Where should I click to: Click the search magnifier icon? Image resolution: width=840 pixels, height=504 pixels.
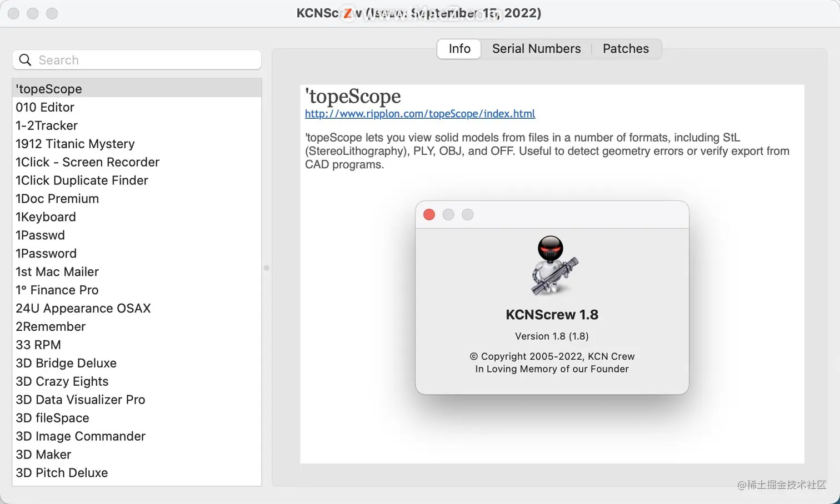pyautogui.click(x=25, y=60)
